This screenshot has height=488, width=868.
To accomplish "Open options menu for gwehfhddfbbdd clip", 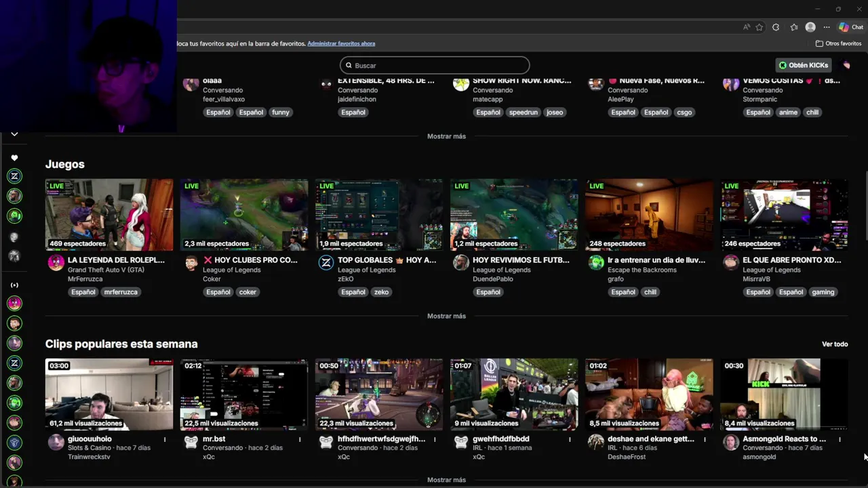I will [x=570, y=439].
